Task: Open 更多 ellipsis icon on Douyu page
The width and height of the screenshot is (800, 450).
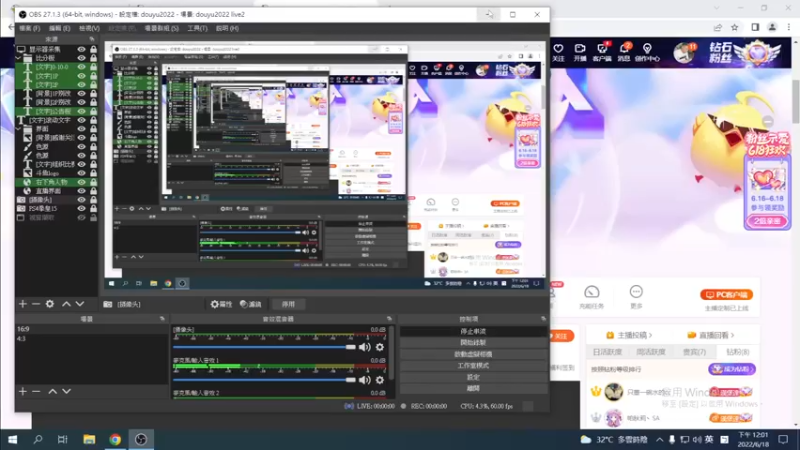Action: [636, 297]
